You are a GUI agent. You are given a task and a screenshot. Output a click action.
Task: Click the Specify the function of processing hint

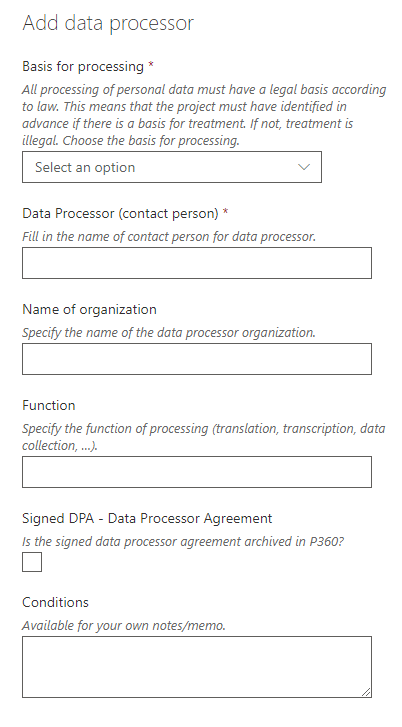(x=204, y=437)
